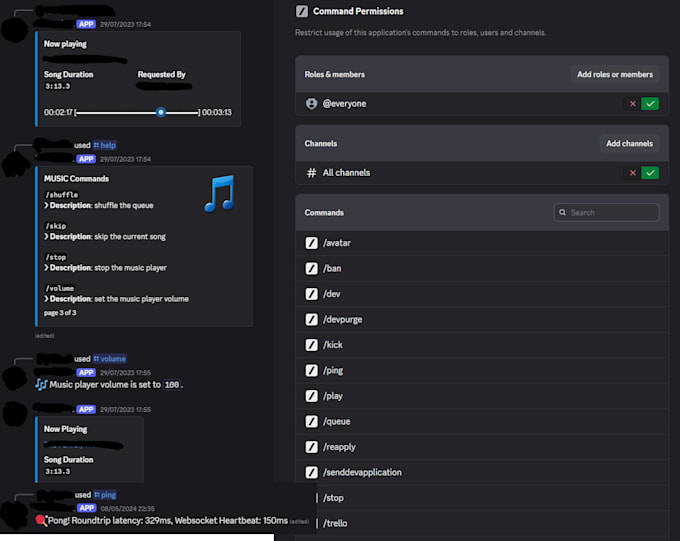Click the /stop code label in help embed
680x541 pixels.
[x=56, y=257]
